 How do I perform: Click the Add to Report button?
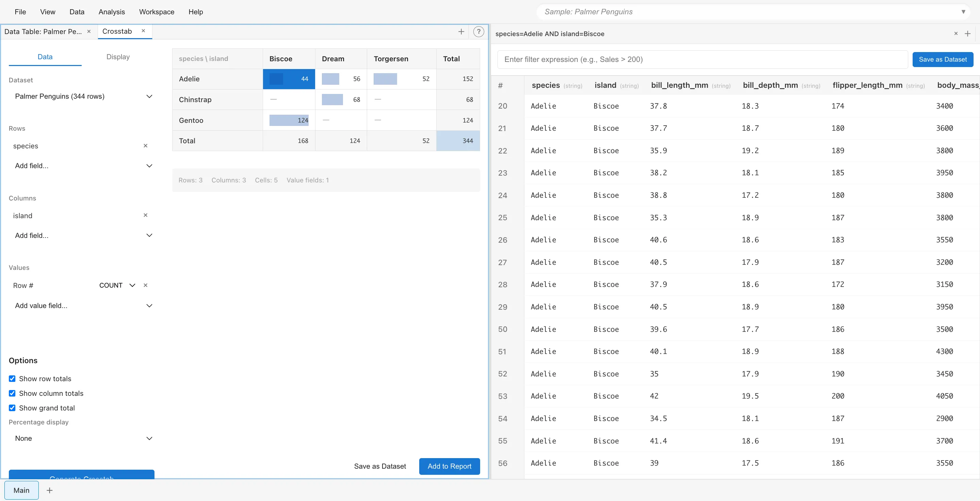pyautogui.click(x=449, y=466)
